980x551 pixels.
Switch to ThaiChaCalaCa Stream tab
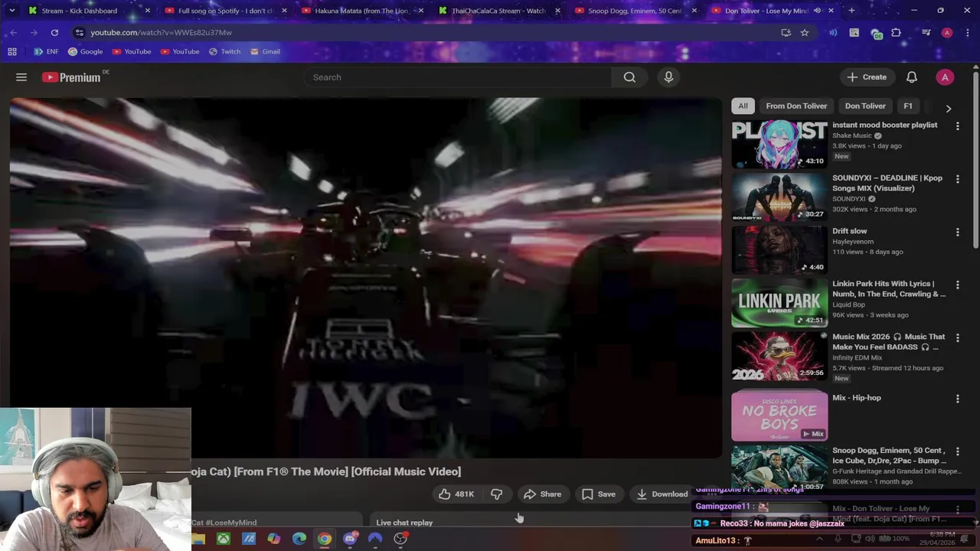click(498, 11)
